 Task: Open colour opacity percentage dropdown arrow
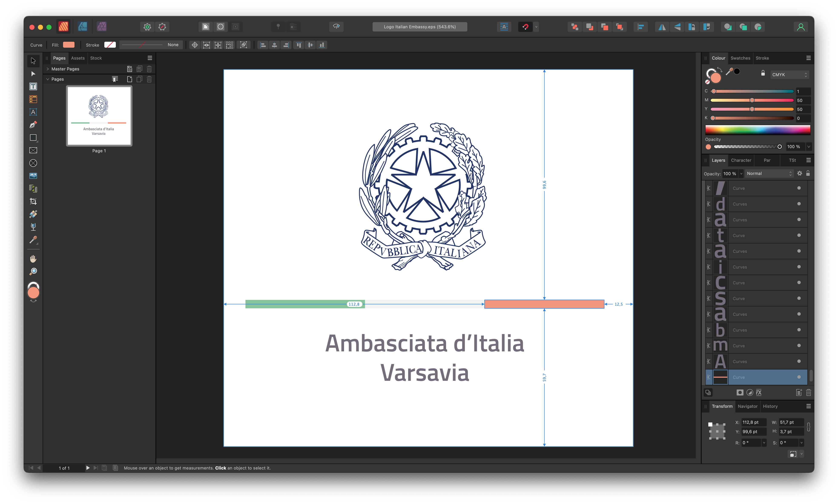click(809, 147)
